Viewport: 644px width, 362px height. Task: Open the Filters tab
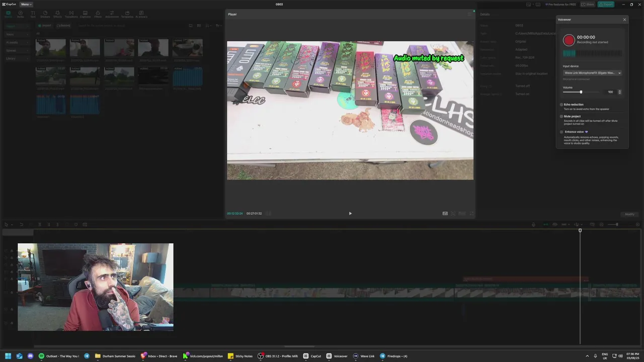(98, 14)
